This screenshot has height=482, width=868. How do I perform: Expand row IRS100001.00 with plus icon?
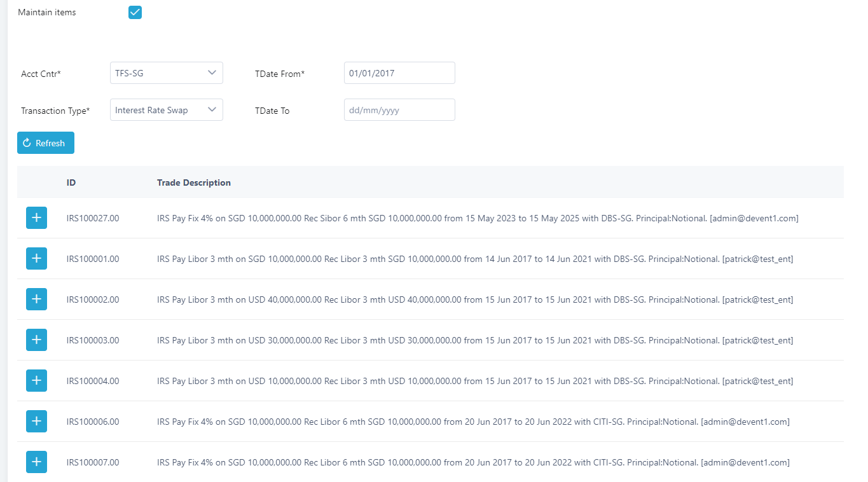point(36,259)
